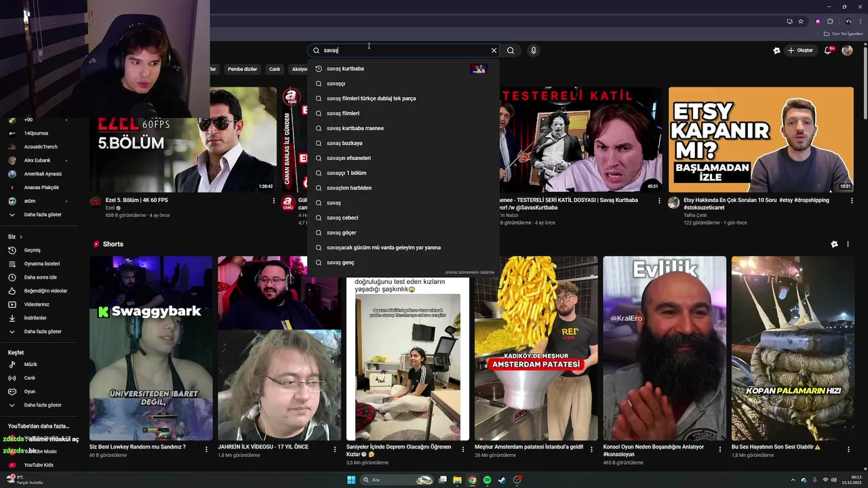Choose suggestion savaşçı
Viewport: 868px width, 488px height.
pyautogui.click(x=403, y=83)
